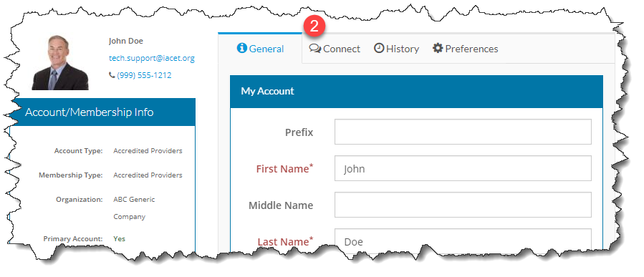Switch to the Connect tab
The height and width of the screenshot is (277, 644).
point(335,49)
